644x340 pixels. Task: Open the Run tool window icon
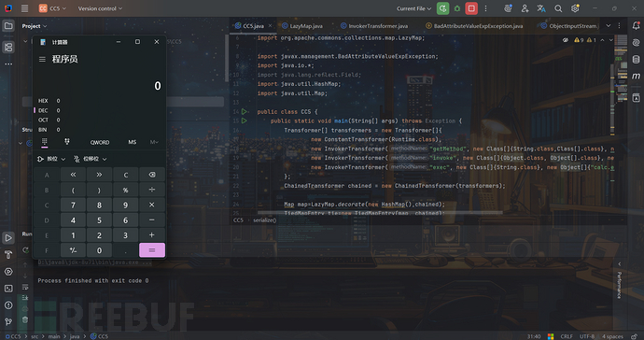8,238
